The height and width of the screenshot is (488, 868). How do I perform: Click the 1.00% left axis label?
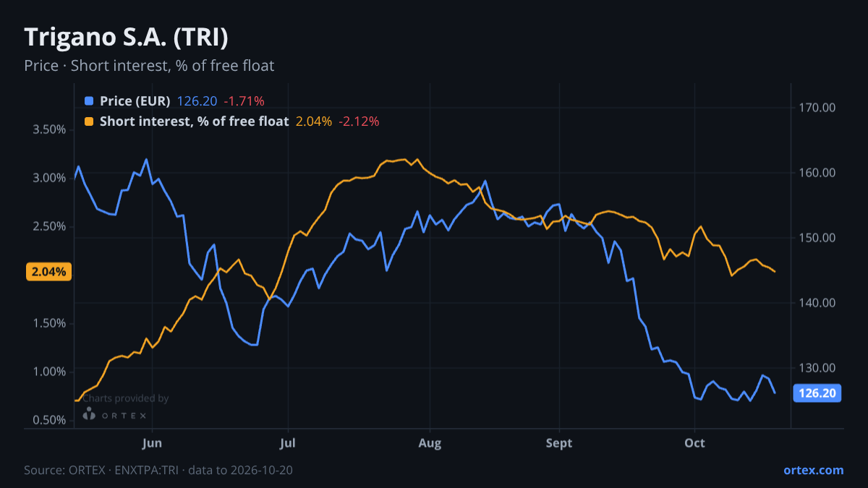pos(49,372)
